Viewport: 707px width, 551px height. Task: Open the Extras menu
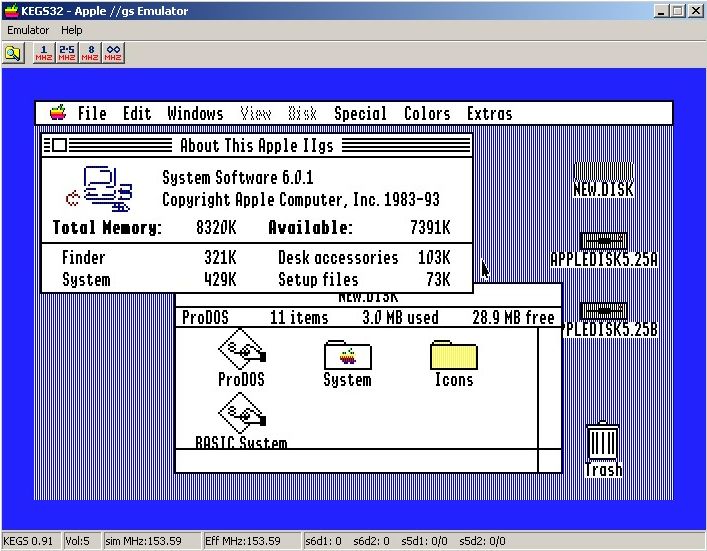pos(490,113)
